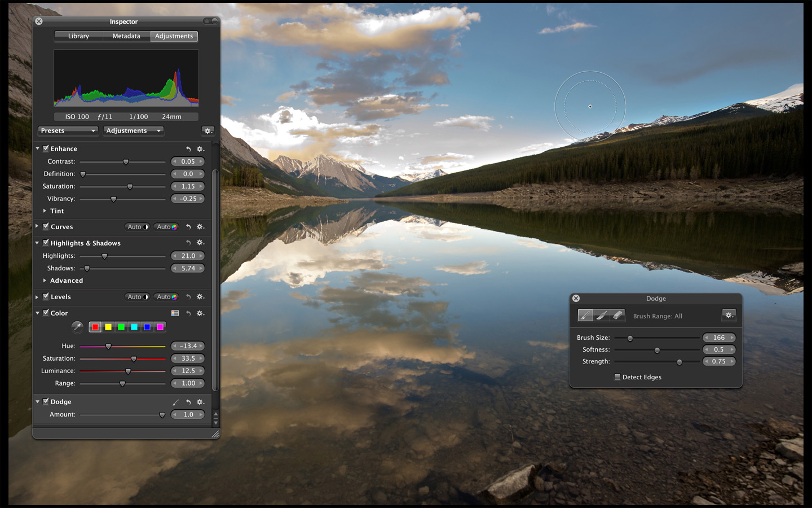
Task: Click the Dodge brush icon in the Inspector
Action: 175,402
